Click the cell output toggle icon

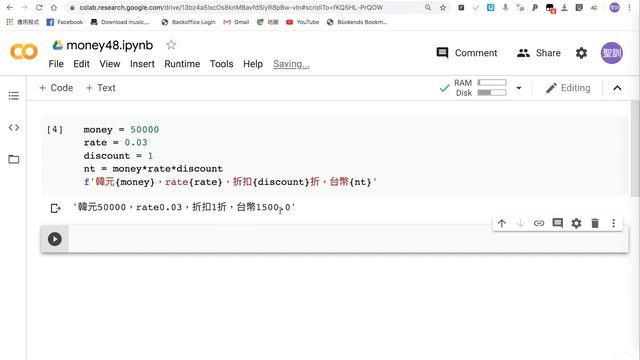point(56,208)
